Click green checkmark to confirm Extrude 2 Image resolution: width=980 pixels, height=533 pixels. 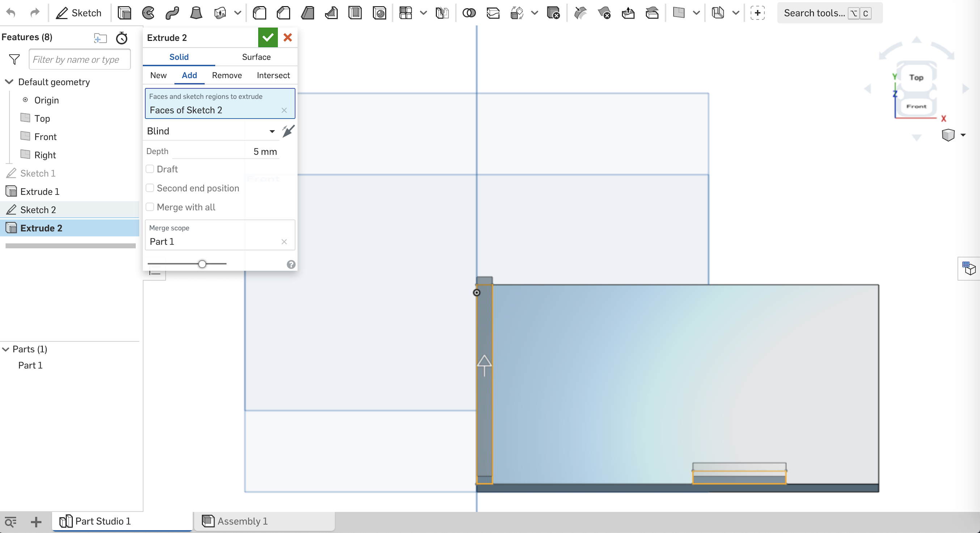tap(267, 37)
